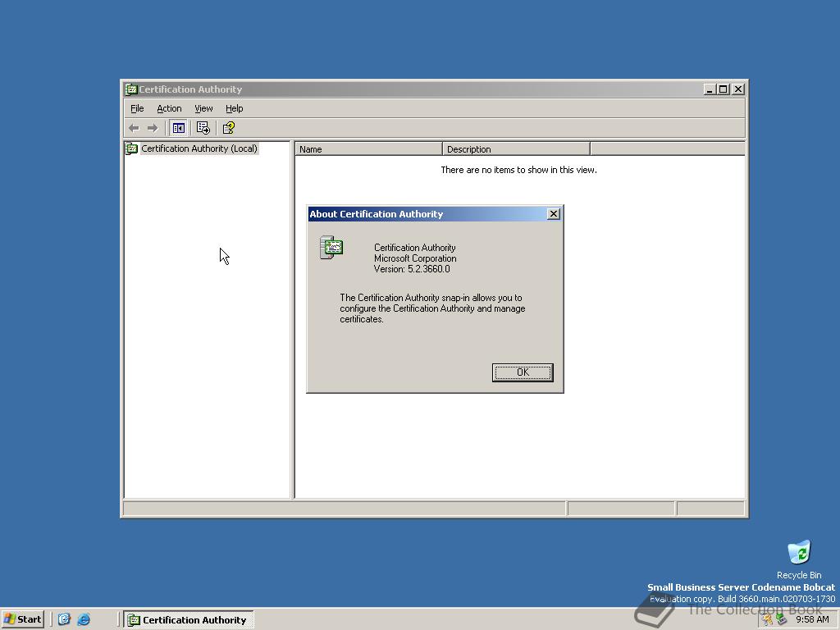
Task: Open the Start menu
Action: [22, 619]
